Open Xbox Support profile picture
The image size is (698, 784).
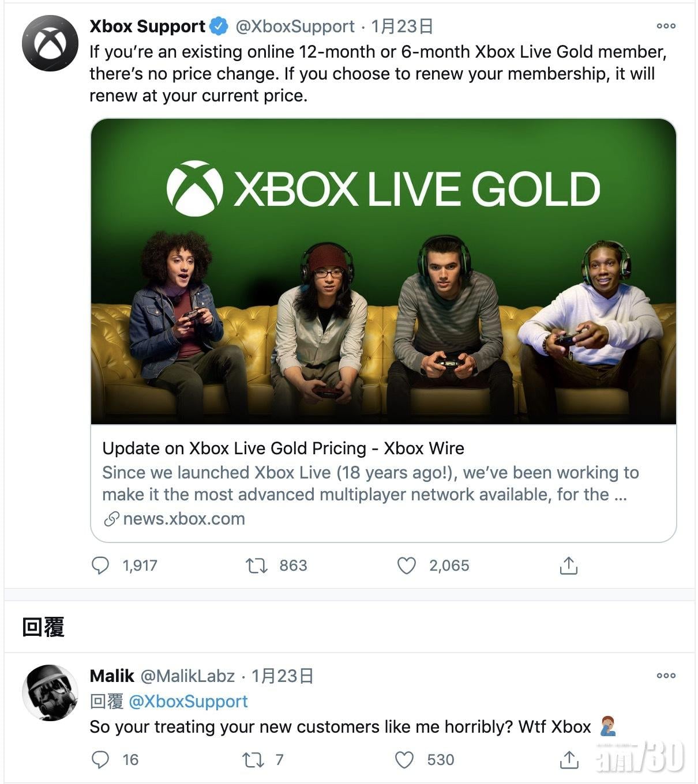[x=50, y=43]
